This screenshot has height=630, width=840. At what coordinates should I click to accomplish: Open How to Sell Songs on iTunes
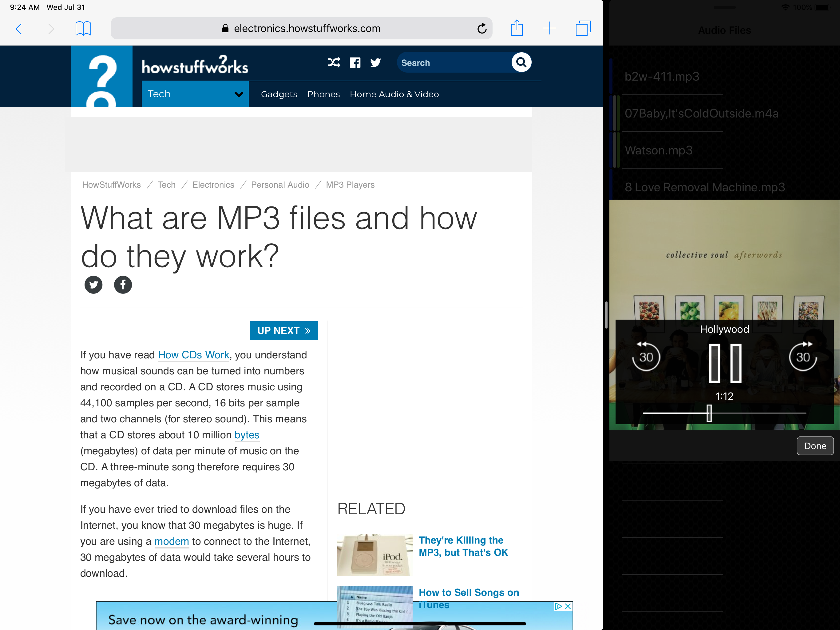(469, 598)
